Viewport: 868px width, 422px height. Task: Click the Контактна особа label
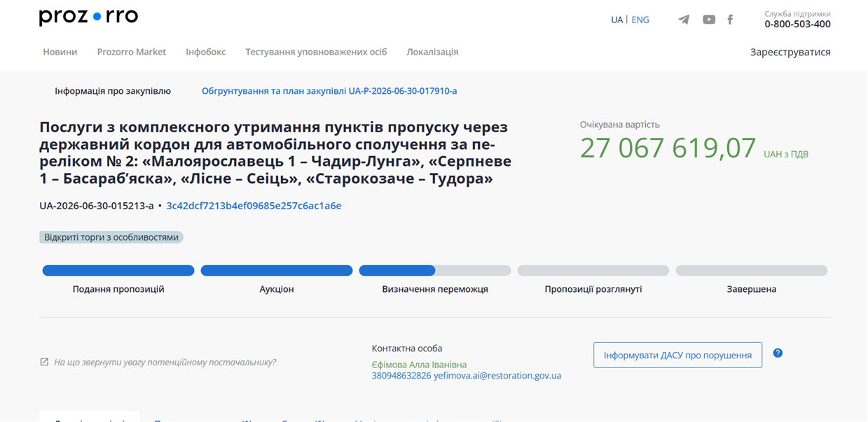click(x=407, y=349)
